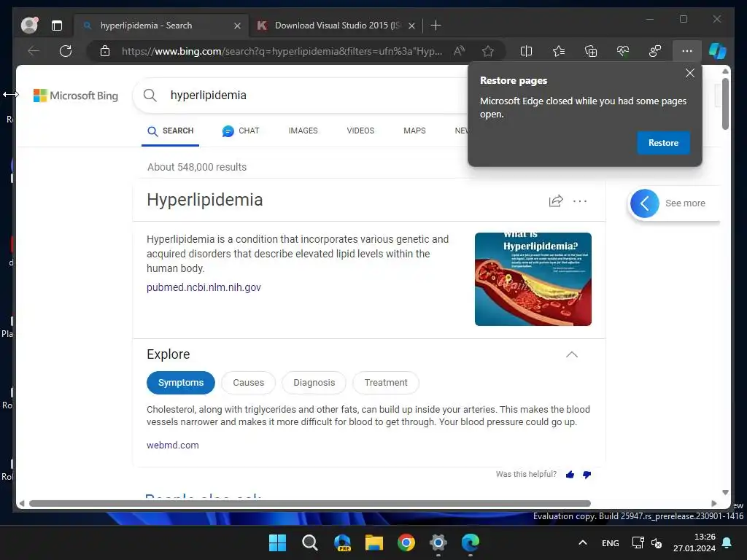Click the search magnifier icon in Bing box

click(150, 96)
